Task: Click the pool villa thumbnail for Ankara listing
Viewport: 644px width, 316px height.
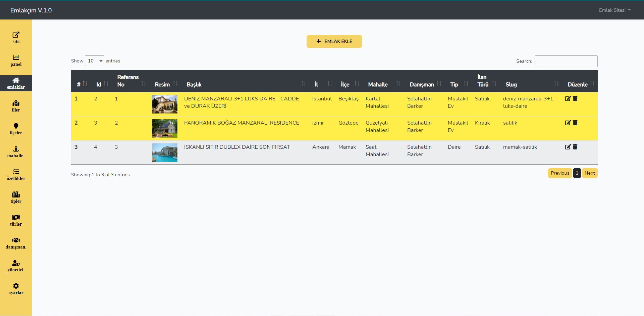Action: click(165, 153)
